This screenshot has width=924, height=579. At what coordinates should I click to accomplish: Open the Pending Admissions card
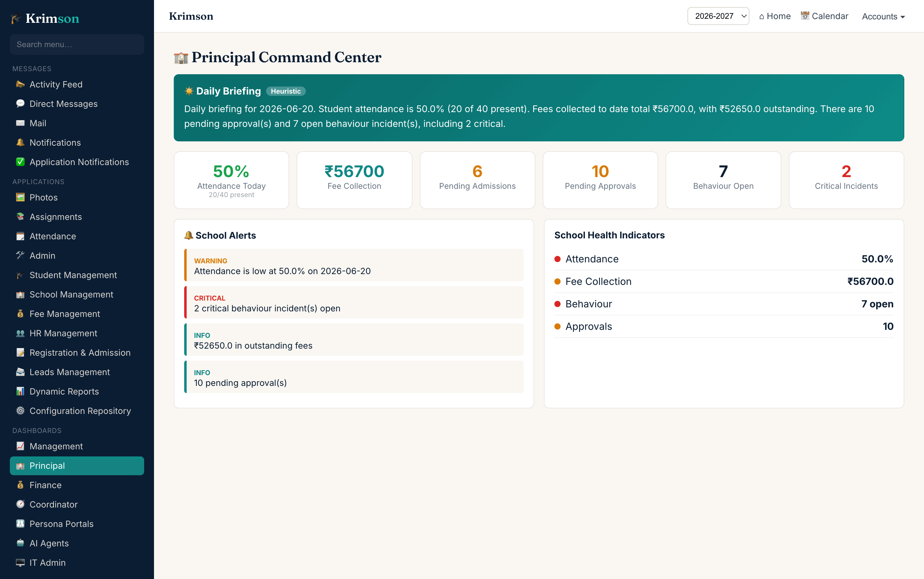pos(477,180)
